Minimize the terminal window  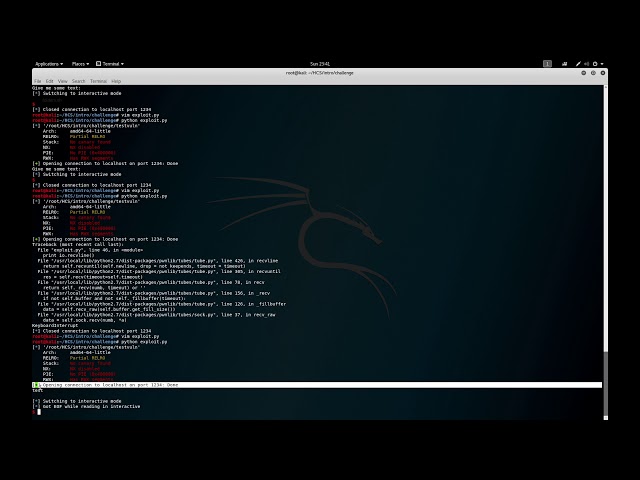click(x=584, y=73)
